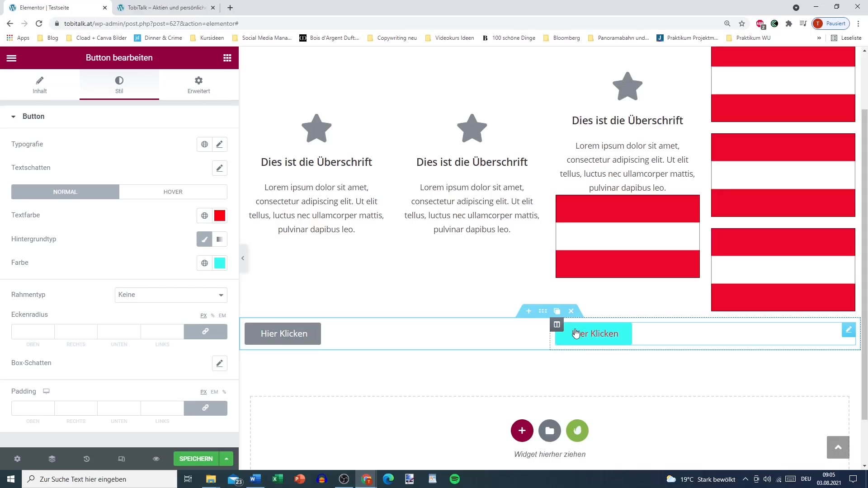Open a new browser tab
Viewport: 868px width, 488px height.
[x=230, y=8]
